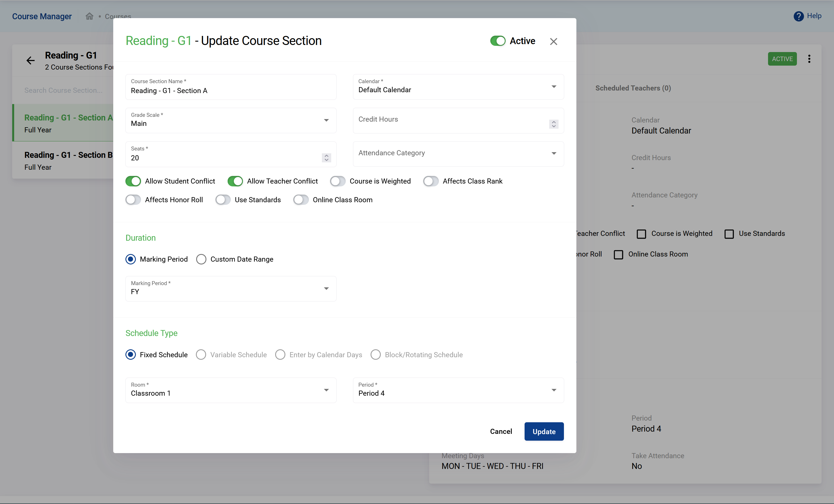Screen dimensions: 834x504
Task: Open the Scheduled Teachers tab
Action: point(633,88)
